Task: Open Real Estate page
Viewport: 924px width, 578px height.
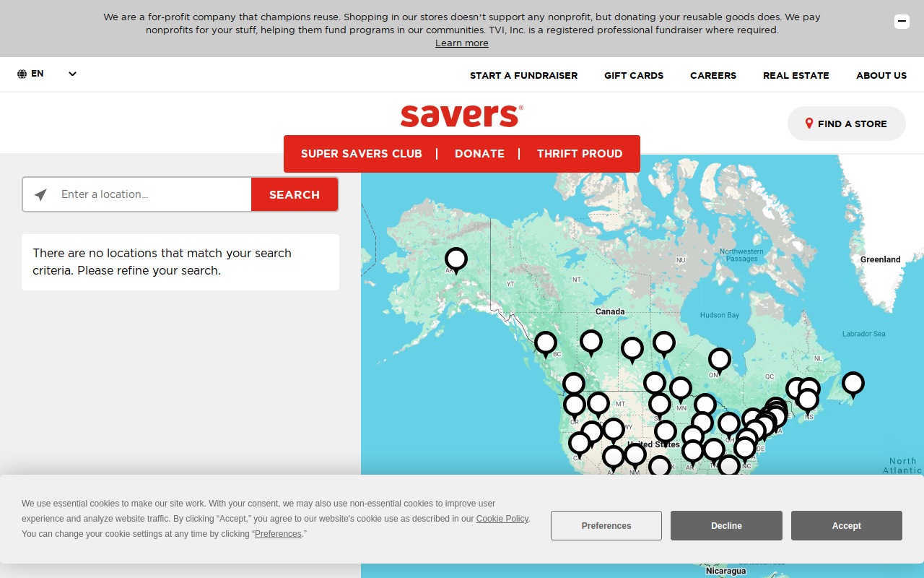Action: coord(796,75)
